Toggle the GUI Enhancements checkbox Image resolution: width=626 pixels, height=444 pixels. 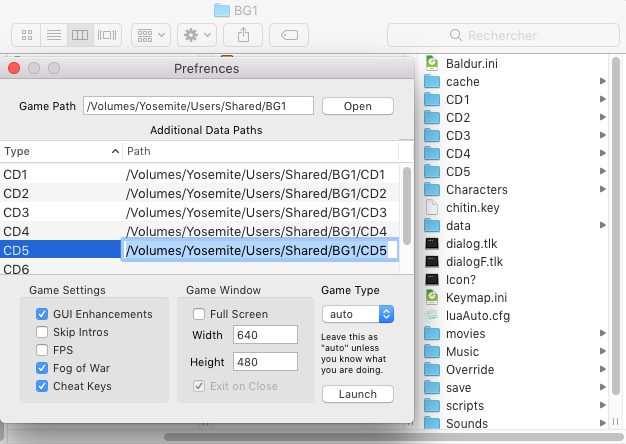tap(42, 314)
